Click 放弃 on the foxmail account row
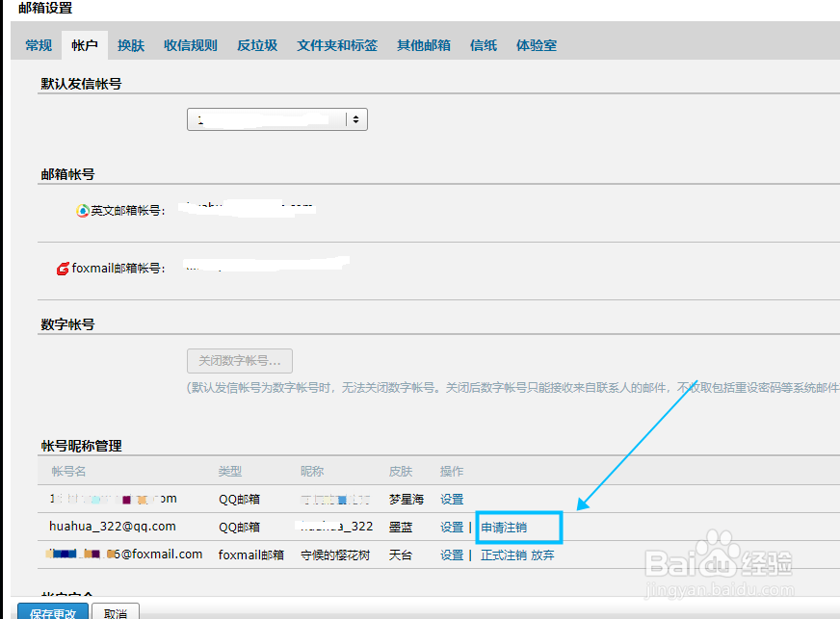 [x=541, y=555]
